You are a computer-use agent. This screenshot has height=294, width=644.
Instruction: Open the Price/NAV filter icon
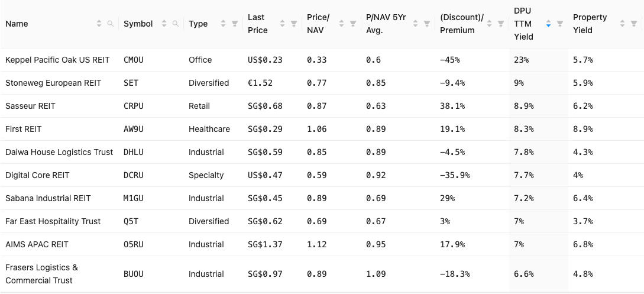353,24
